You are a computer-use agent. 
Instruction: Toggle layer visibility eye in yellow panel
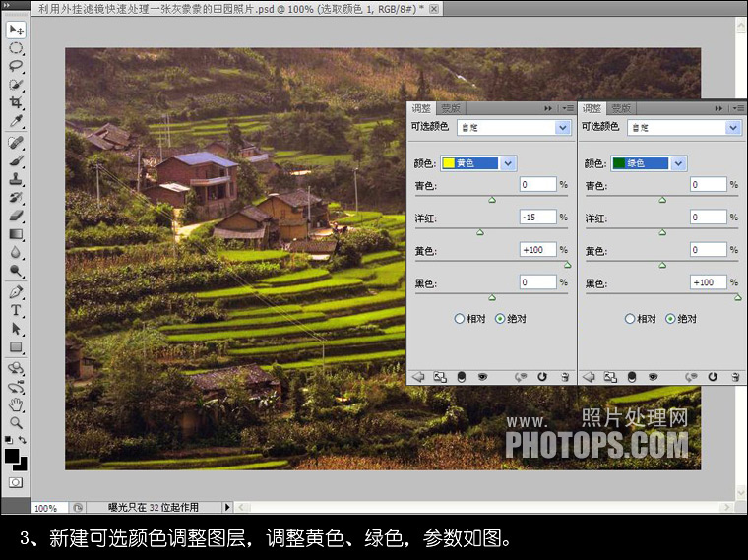point(483,377)
